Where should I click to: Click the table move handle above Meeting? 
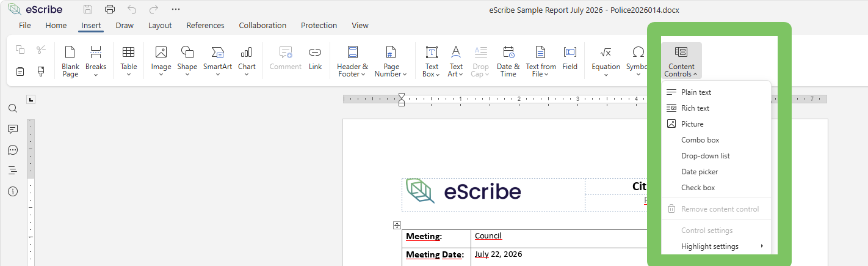tap(397, 225)
